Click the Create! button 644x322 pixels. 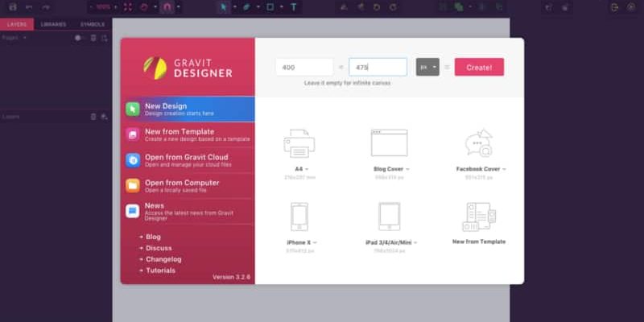(x=479, y=67)
